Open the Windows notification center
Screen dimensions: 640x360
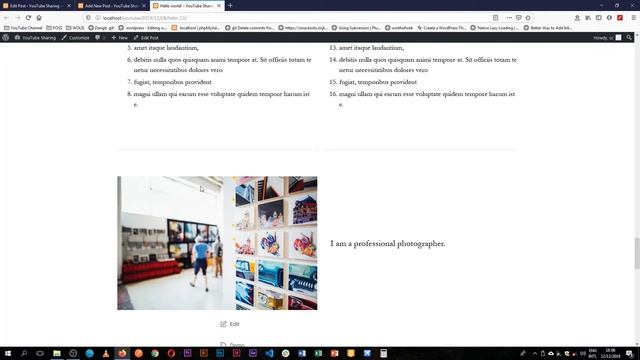point(630,353)
